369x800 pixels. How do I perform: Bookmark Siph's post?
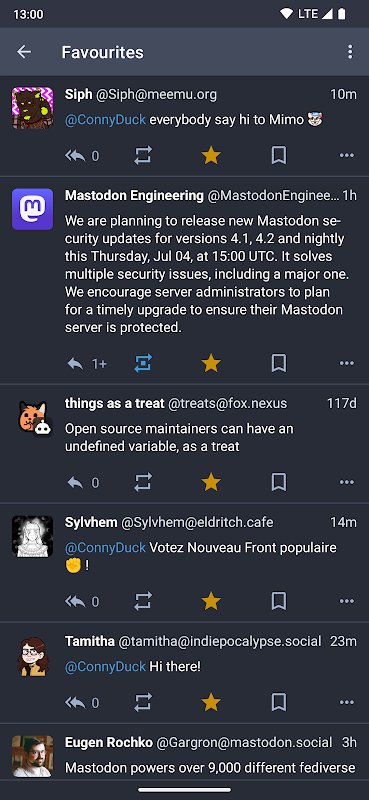(279, 156)
